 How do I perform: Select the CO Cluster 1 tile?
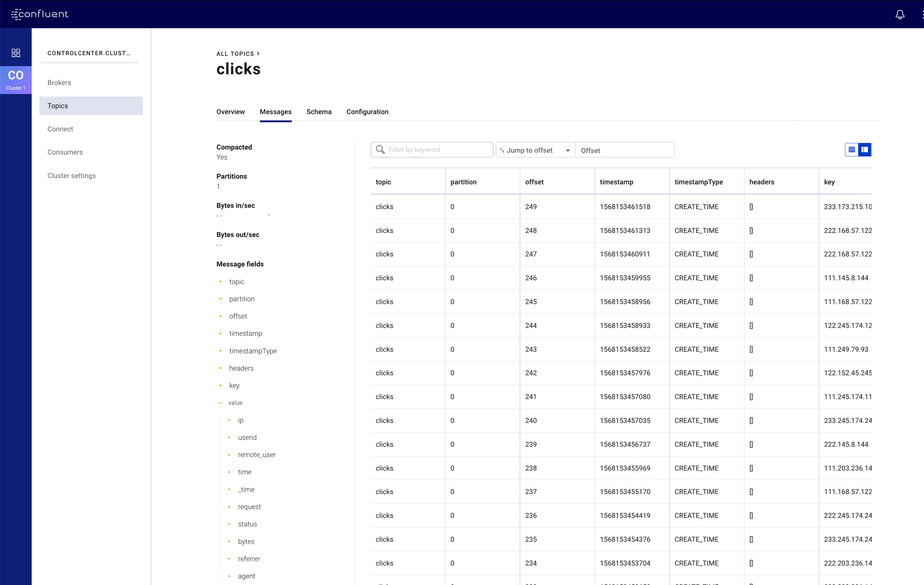(x=16, y=80)
